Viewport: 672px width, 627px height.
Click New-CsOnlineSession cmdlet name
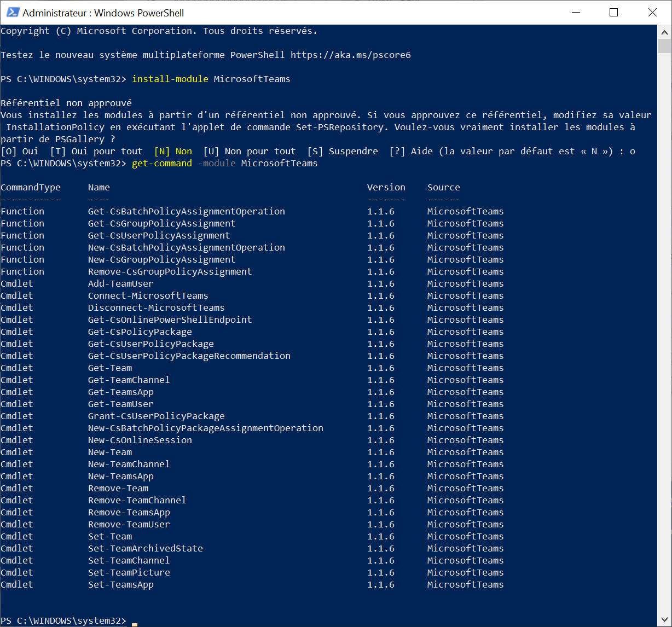pyautogui.click(x=140, y=440)
